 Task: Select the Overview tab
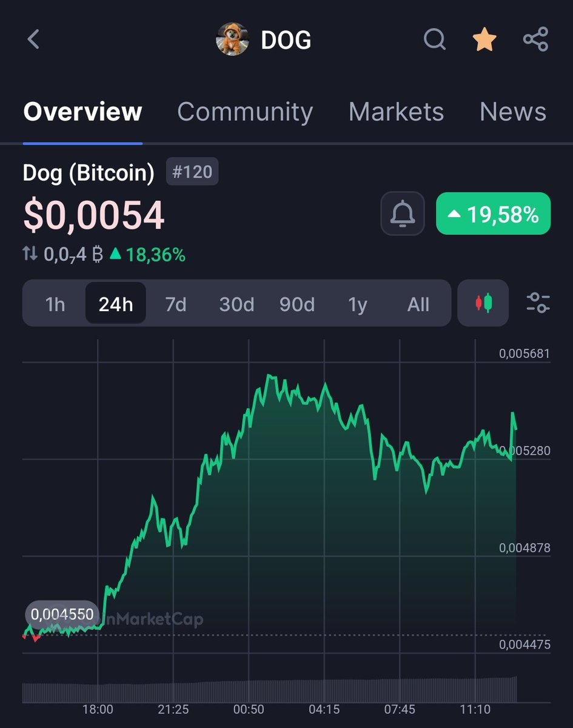pyautogui.click(x=82, y=112)
